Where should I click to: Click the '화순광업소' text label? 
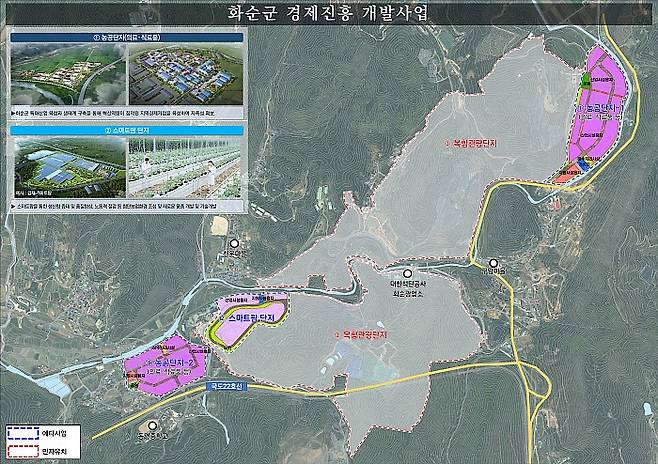pyautogui.click(x=408, y=294)
